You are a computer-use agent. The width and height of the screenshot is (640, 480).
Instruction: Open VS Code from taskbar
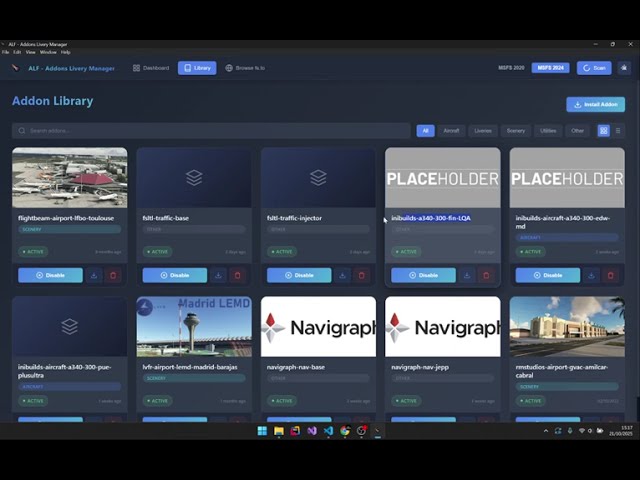coord(328,431)
